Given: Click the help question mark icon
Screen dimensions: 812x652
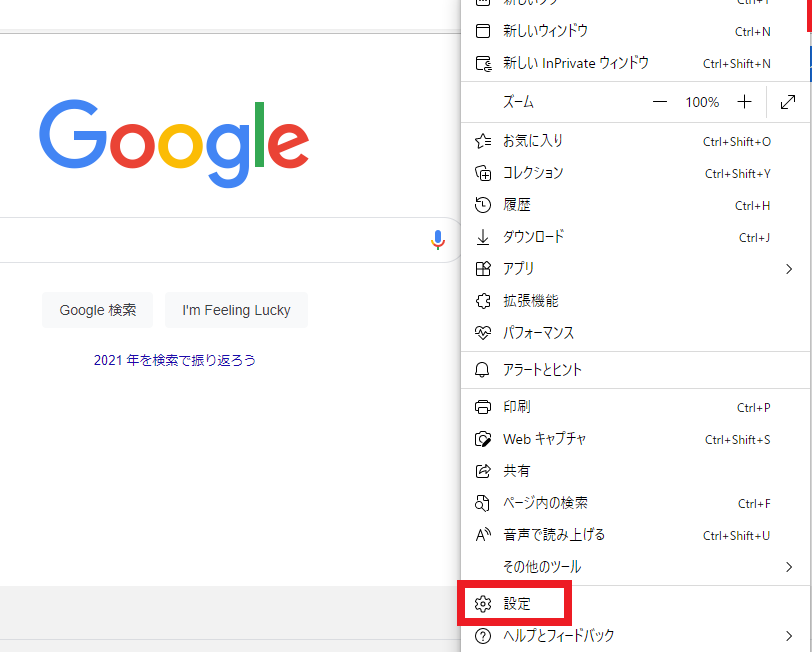Looking at the screenshot, I should [483, 636].
